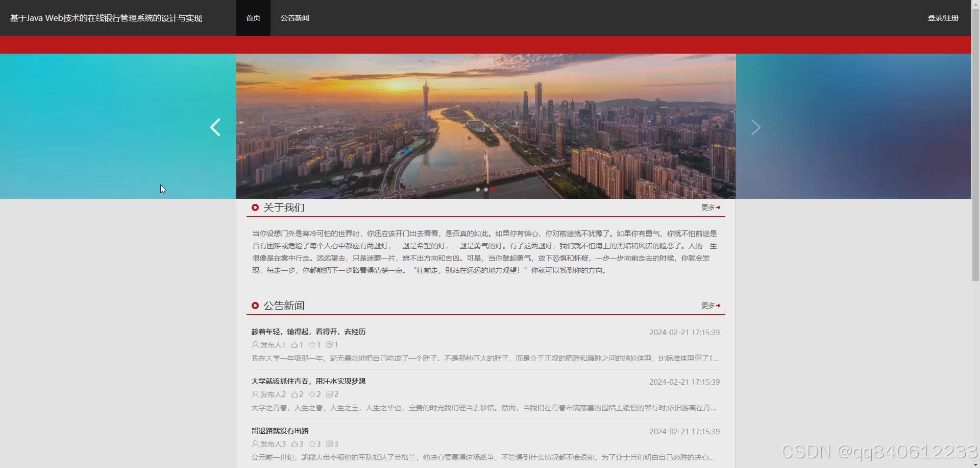
Task: Select the active third carousel dot
Action: (494, 190)
